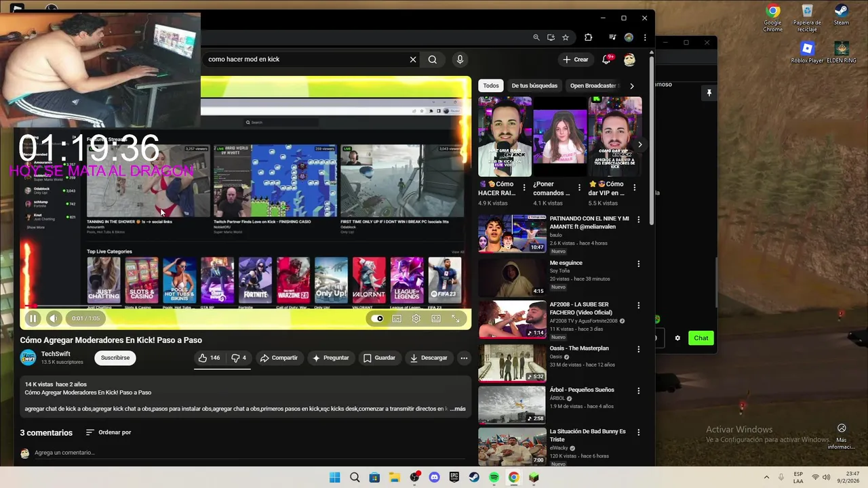Open YouTube notifications bell
Viewport: 868px width, 488px height.
(606, 60)
